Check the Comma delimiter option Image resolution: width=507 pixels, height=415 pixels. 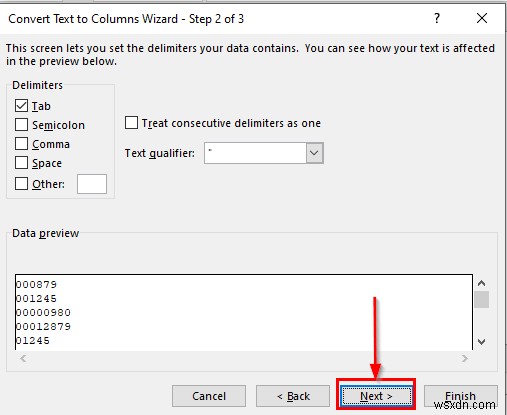[21, 144]
